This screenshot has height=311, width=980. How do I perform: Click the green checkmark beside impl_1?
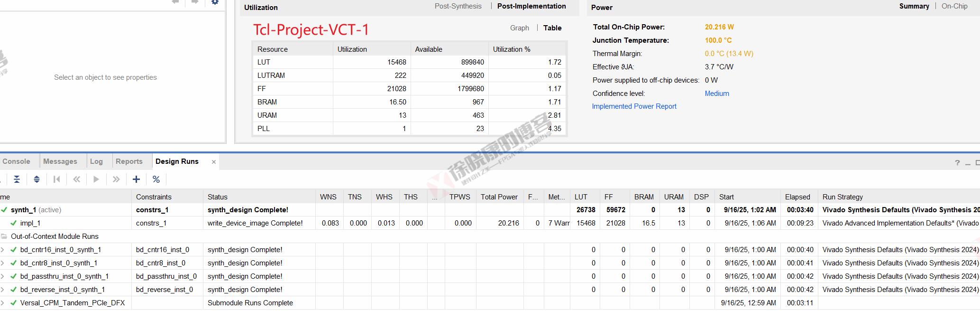tap(14, 223)
